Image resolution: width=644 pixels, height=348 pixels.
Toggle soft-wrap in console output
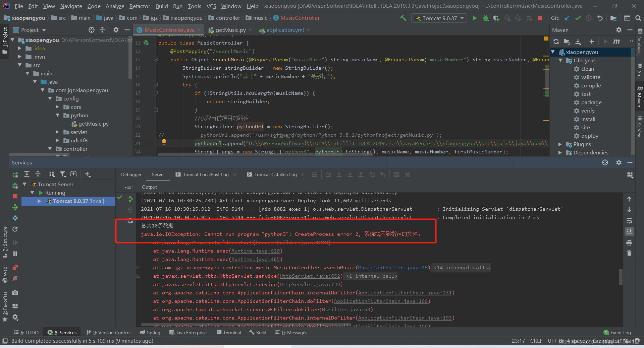click(x=629, y=221)
